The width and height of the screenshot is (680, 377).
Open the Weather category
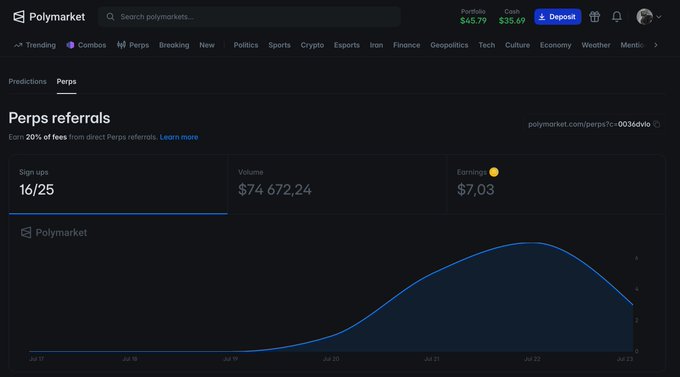point(596,45)
